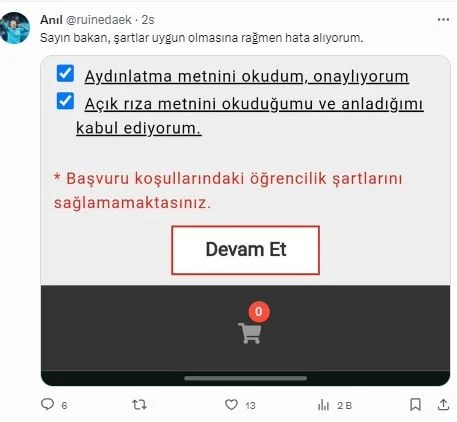Viewport: 457px width, 422px height.
Task: Uncheck the Açık rıza metnini checkbox
Action: (65, 101)
